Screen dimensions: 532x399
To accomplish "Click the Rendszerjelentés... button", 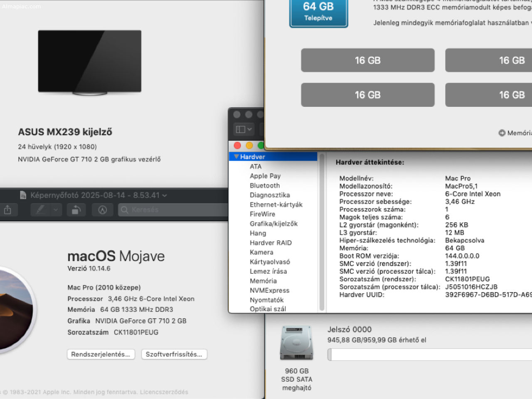I will [x=101, y=354].
